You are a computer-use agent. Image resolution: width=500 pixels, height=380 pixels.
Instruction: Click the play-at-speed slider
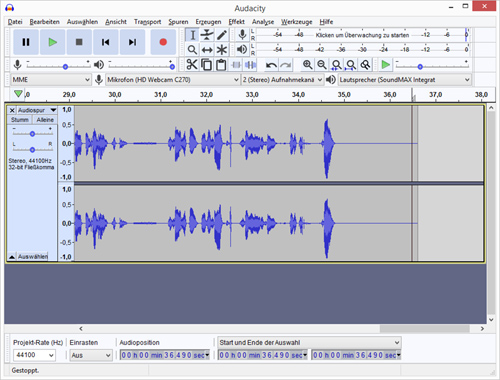[x=432, y=66]
